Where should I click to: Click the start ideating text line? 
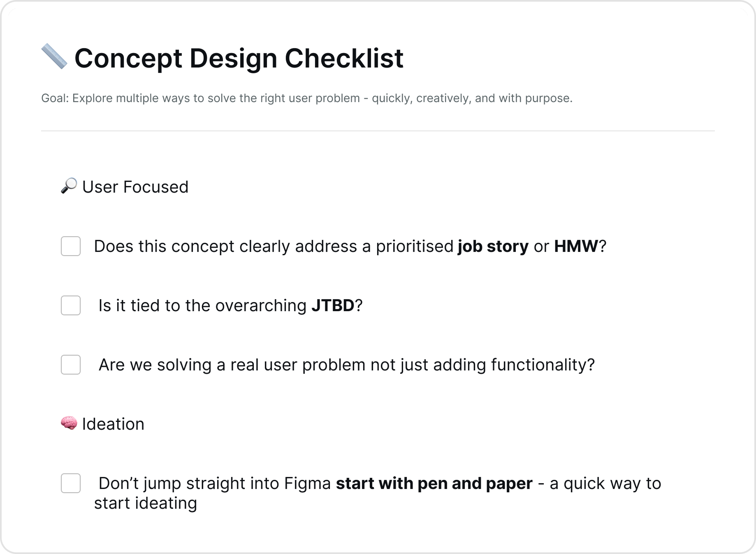pos(146,503)
